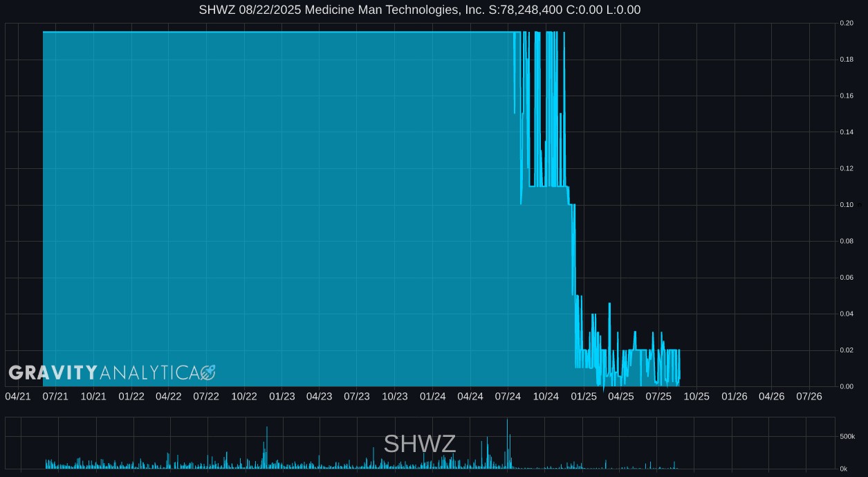Select the 0.02 price axis value

[x=847, y=350]
